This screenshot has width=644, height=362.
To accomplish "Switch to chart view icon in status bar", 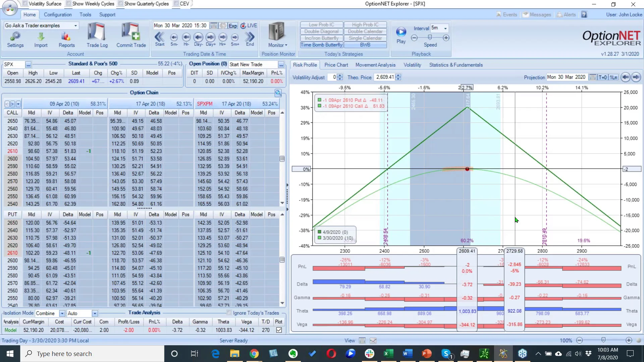I will pos(373,341).
